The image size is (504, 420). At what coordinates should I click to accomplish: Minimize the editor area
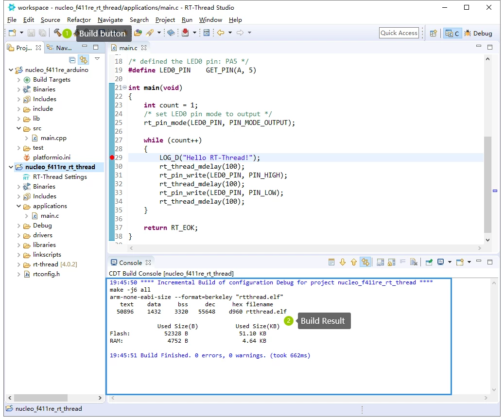[479, 46]
